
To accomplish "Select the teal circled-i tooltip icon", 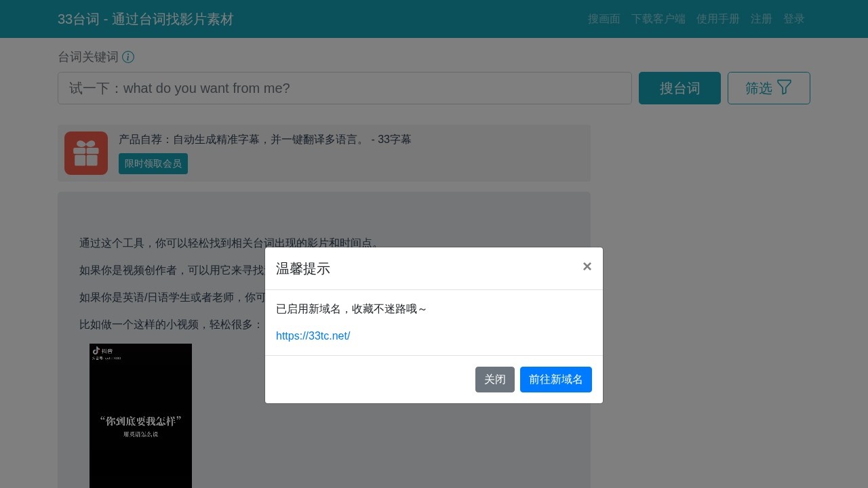I will point(128,57).
